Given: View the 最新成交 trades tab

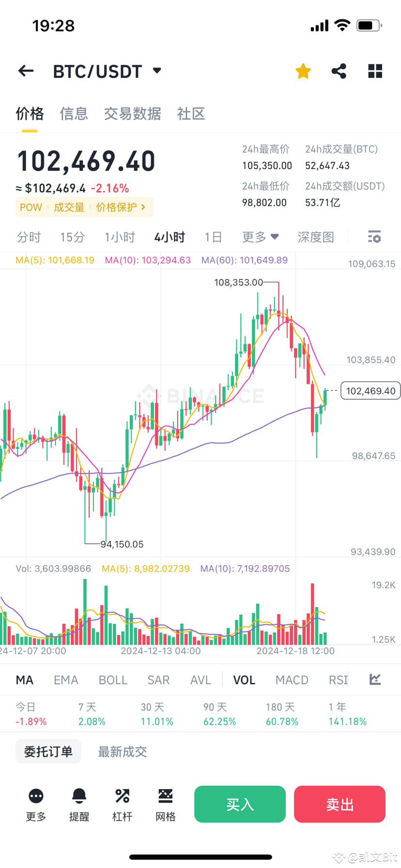Looking at the screenshot, I should tap(122, 751).
